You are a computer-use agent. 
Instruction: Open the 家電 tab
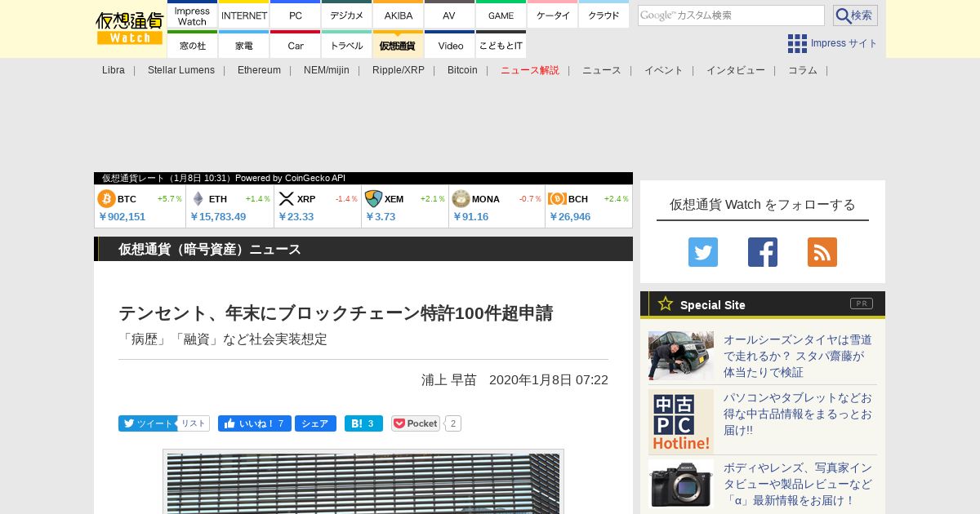(x=244, y=45)
